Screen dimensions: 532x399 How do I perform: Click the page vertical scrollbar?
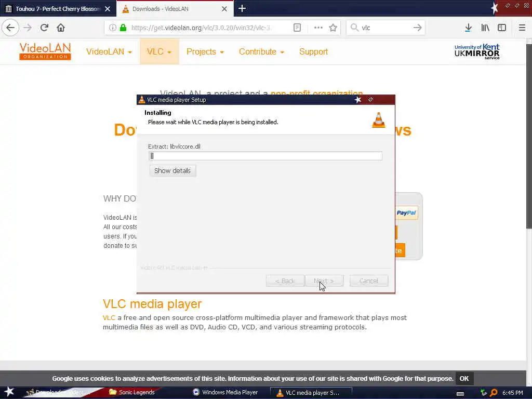[529, 136]
